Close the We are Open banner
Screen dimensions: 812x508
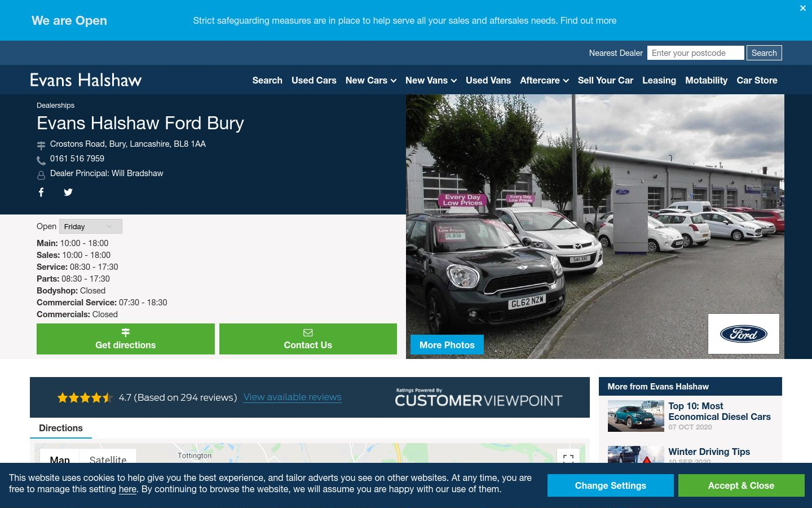pos(803,8)
